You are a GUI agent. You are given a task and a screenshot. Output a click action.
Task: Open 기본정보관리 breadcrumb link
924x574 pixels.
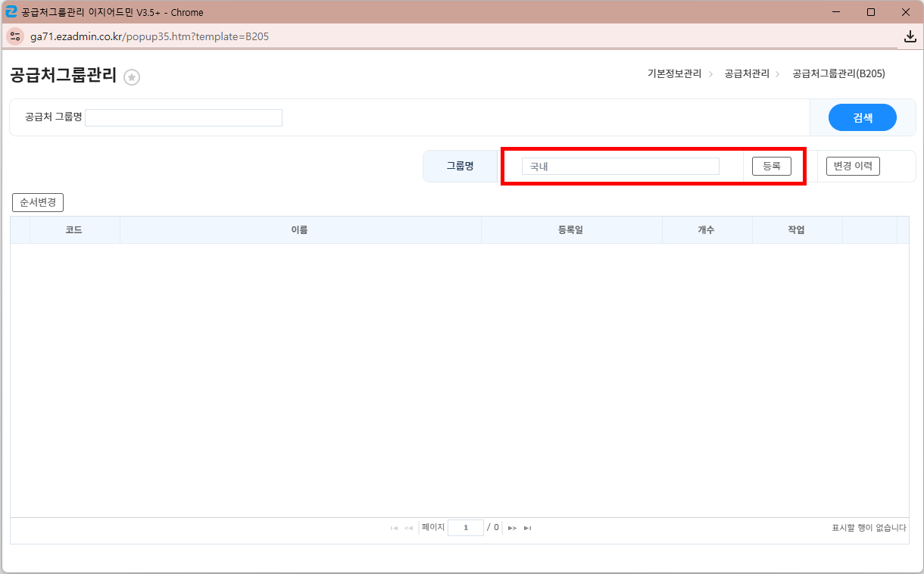click(x=674, y=73)
